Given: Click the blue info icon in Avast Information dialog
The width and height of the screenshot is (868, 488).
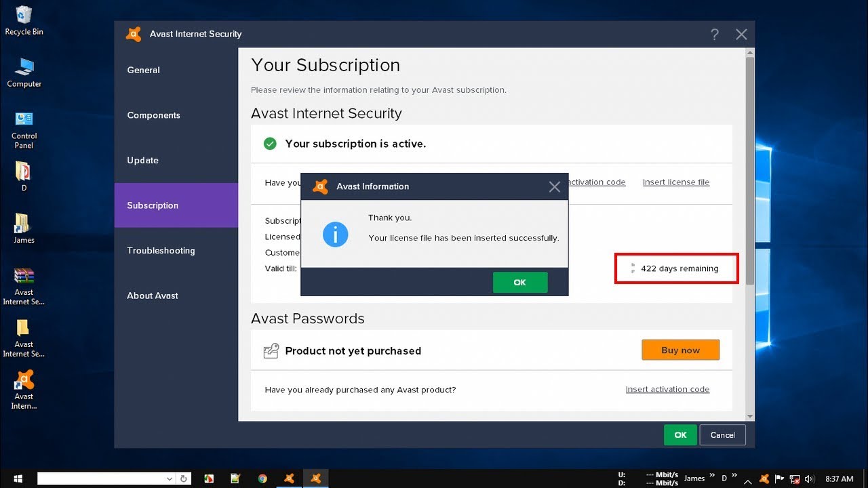Looking at the screenshot, I should click(x=335, y=234).
